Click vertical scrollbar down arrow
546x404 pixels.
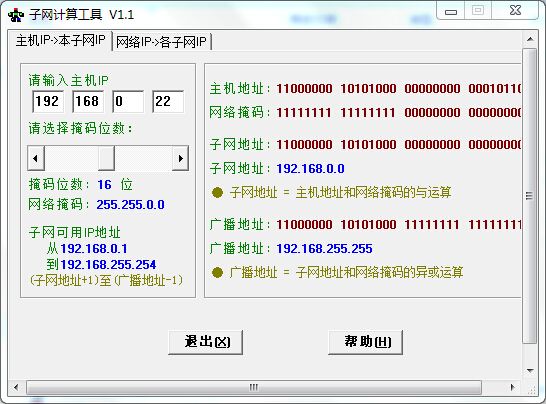point(530,370)
